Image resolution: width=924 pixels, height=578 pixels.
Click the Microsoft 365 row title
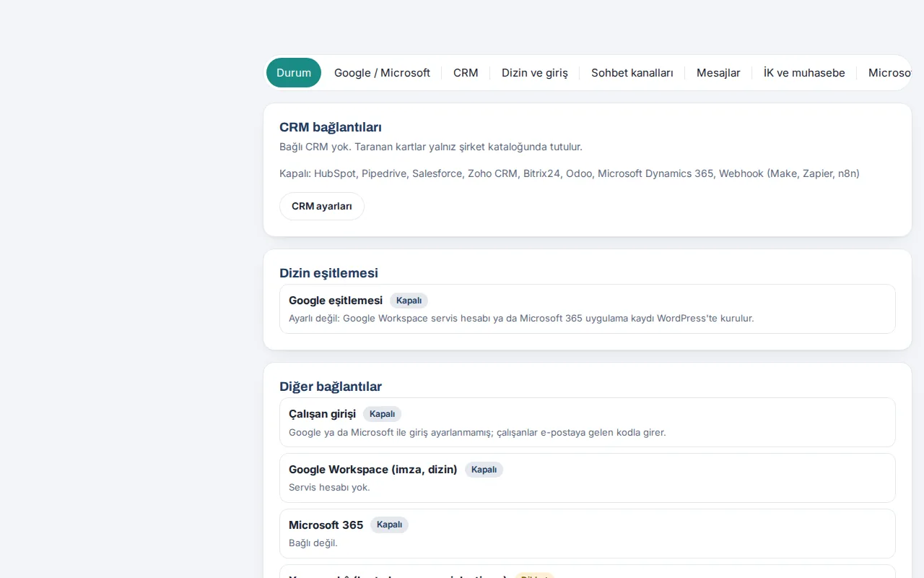coord(326,525)
